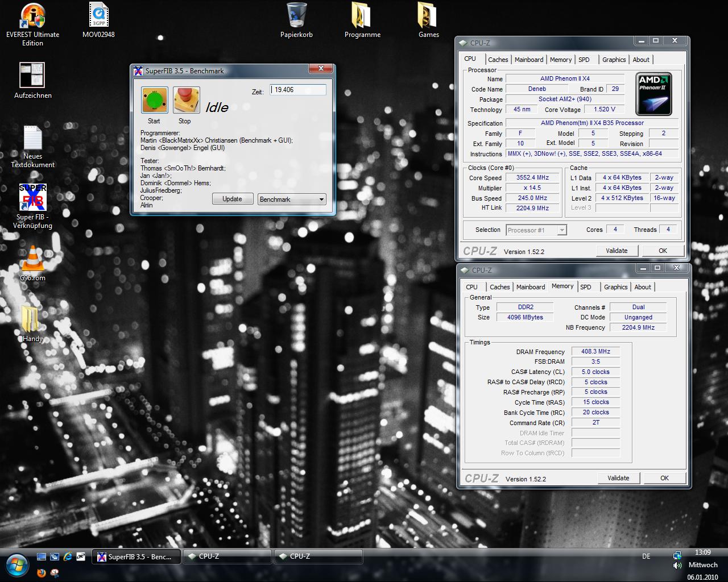Select the G96.rom VLC file icon
Viewport: 728px width, 582px height.
[32, 263]
